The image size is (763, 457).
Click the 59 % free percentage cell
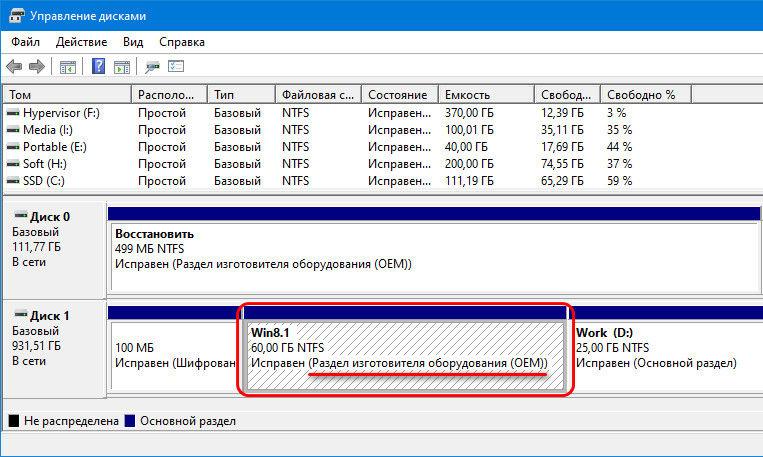point(619,181)
